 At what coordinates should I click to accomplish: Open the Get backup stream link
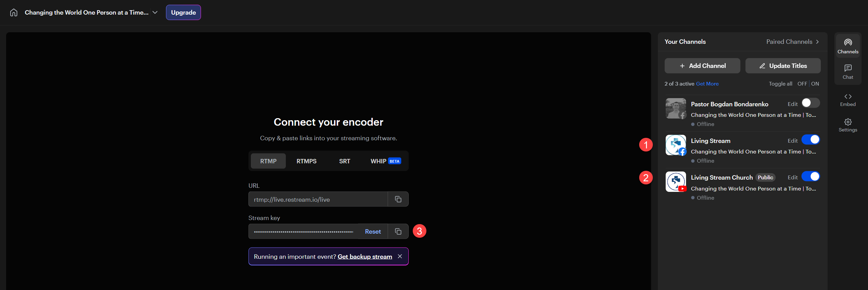click(365, 257)
